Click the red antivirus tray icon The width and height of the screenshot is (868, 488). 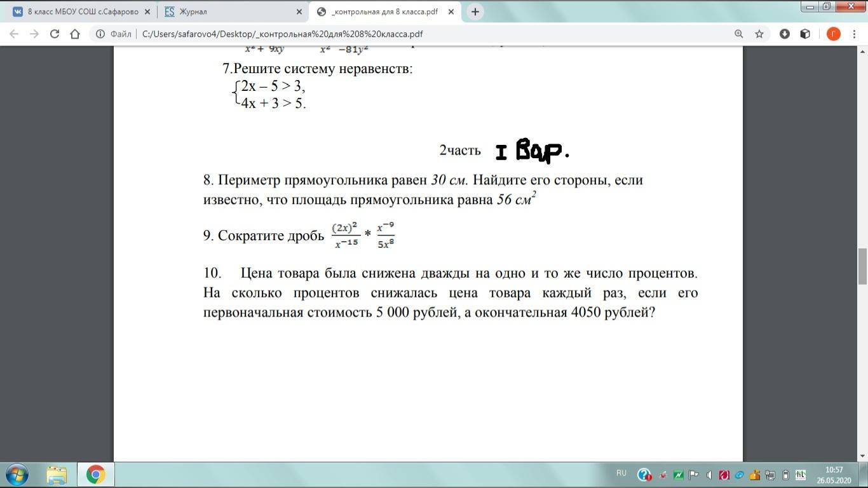[724, 475]
